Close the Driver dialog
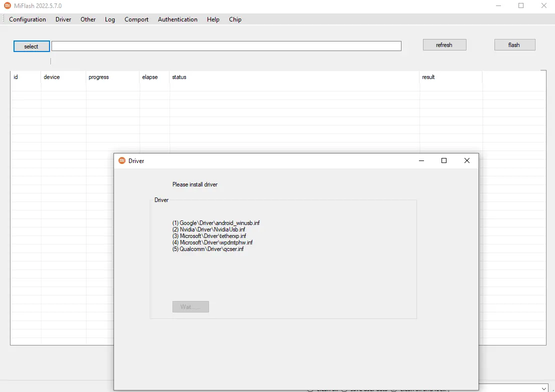Screen dimensions: 555x392 point(467,161)
